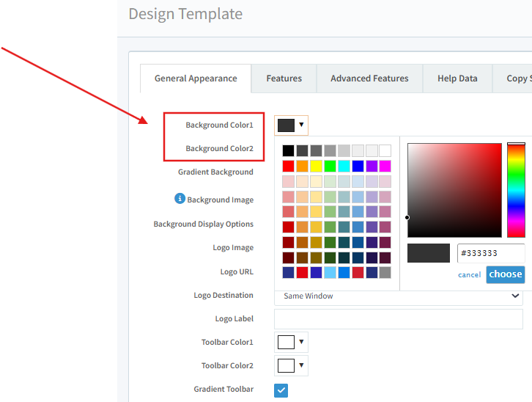Select the Help Data tab
Image resolution: width=532 pixels, height=402 pixels.
[457, 78]
